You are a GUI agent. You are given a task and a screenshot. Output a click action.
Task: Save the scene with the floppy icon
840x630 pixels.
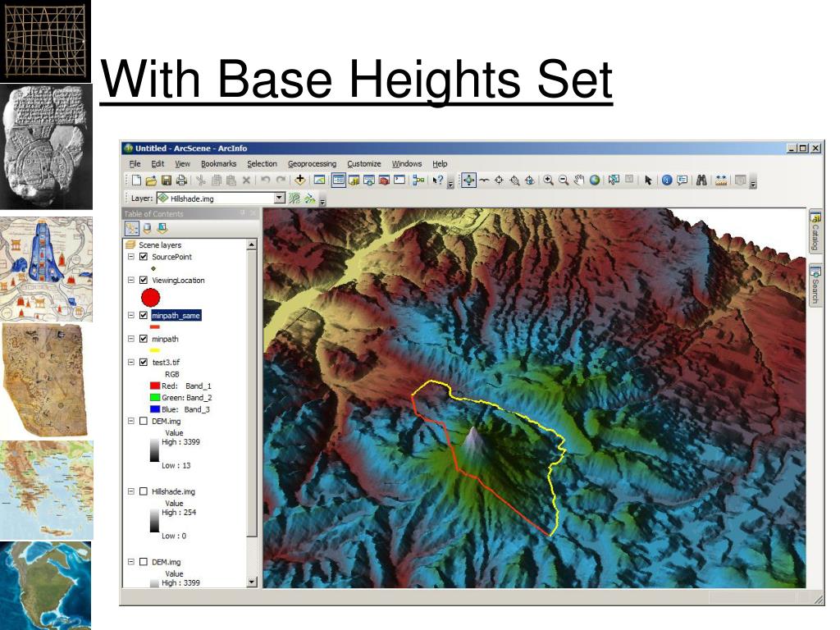166,180
